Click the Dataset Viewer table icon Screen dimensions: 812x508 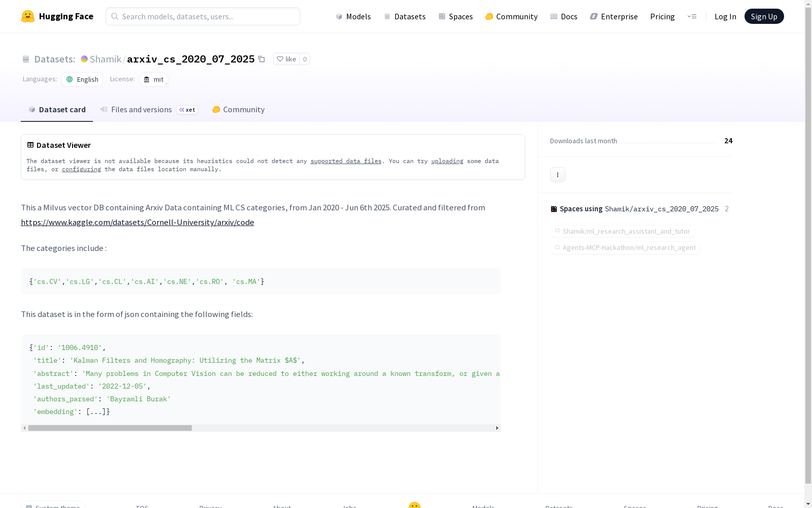(30, 145)
